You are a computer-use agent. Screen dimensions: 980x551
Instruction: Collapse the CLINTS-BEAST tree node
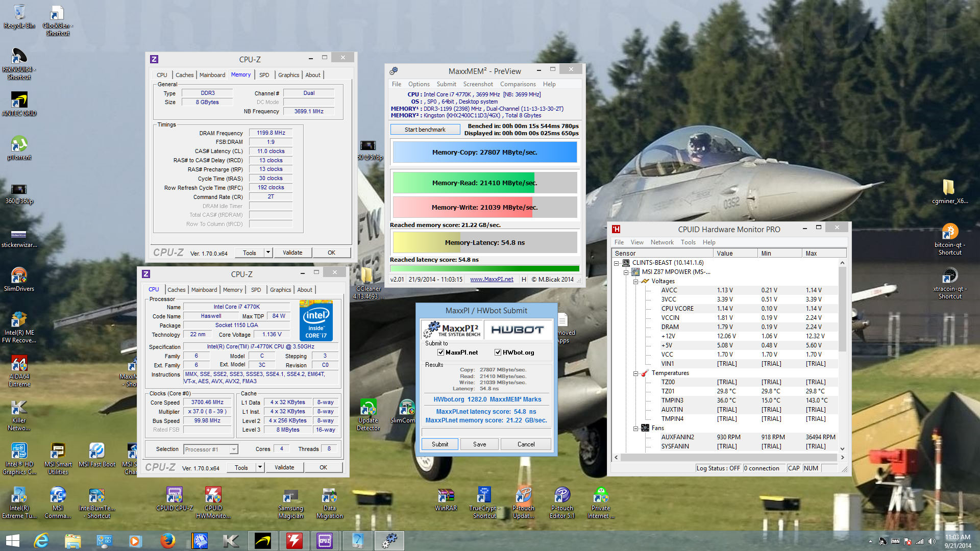click(x=617, y=263)
